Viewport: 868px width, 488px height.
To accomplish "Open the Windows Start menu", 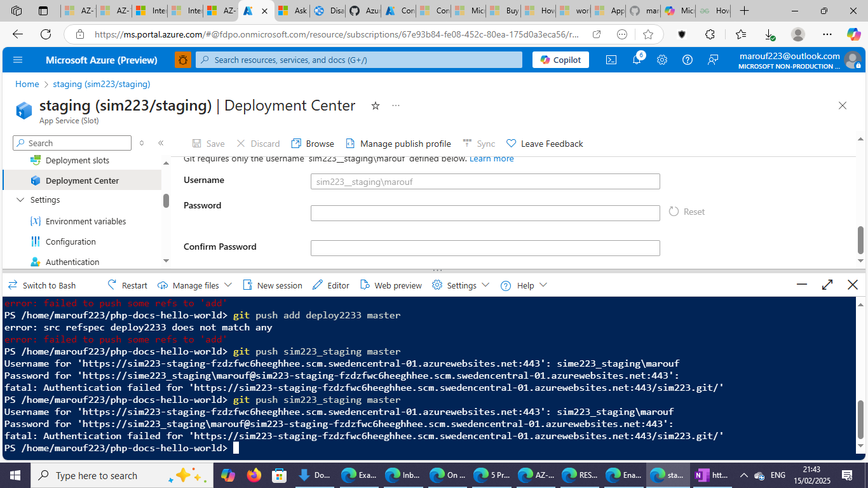I will click(x=15, y=475).
